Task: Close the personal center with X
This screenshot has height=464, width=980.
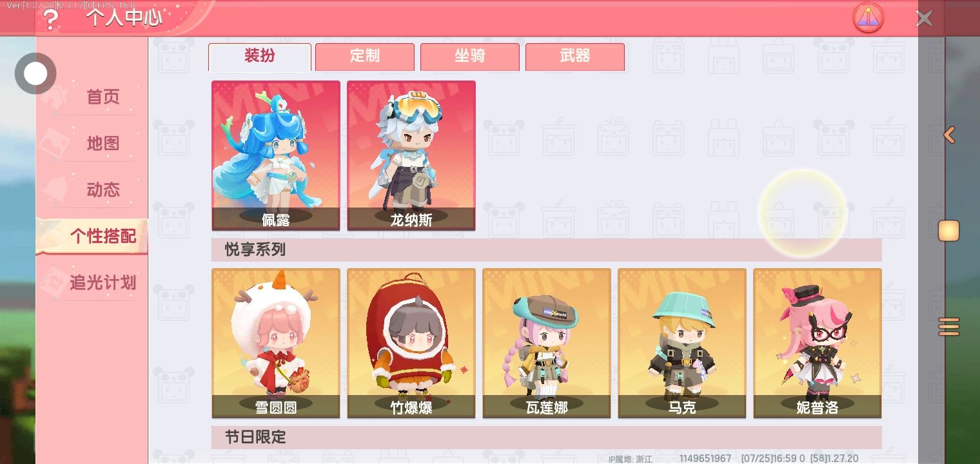Action: coord(924,18)
